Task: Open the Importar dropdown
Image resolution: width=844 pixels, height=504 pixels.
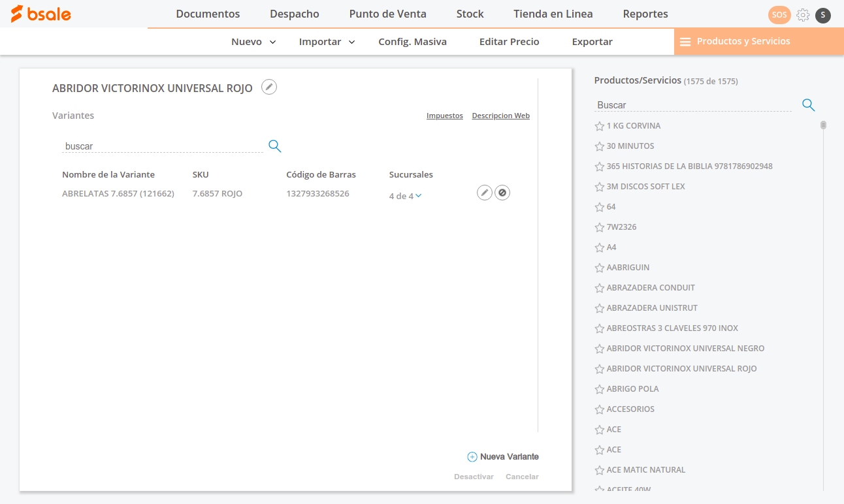Action: click(327, 42)
